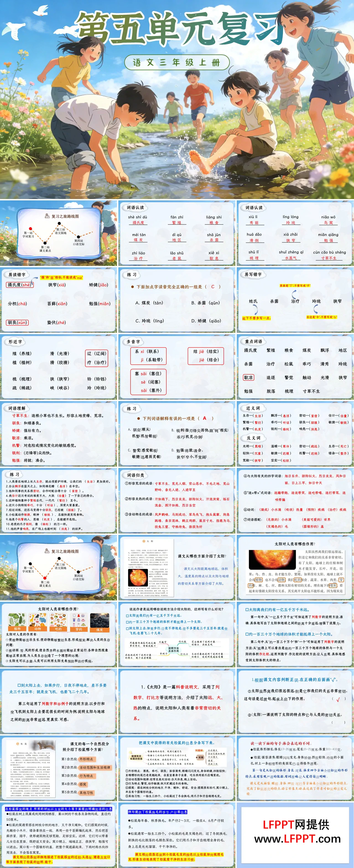Image resolution: width=354 pixels, height=868 pixels.
Task: Click the label 第4自然段
Action: click(69, 784)
